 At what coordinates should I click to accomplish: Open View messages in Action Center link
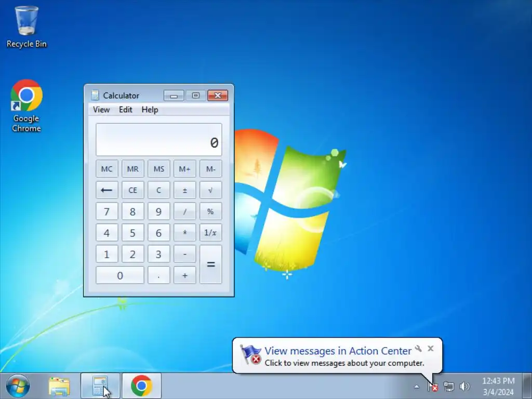[338, 351]
